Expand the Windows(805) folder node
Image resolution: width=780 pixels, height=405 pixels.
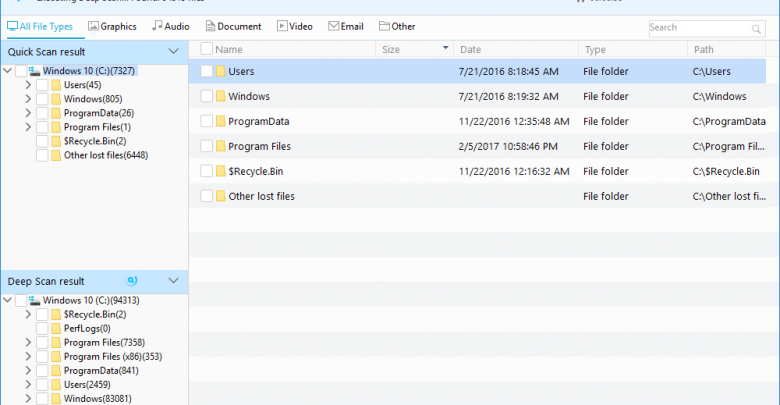click(x=28, y=99)
